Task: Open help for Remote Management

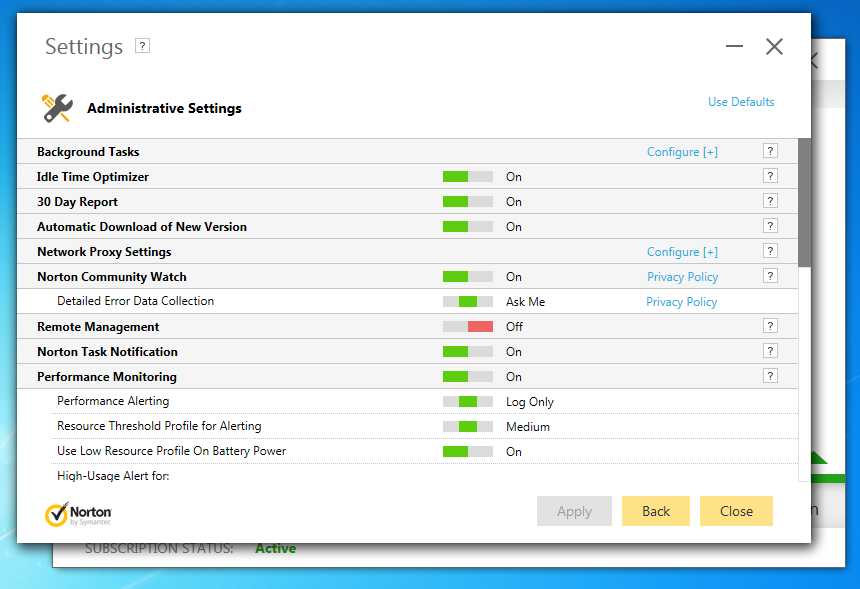Action: [770, 326]
